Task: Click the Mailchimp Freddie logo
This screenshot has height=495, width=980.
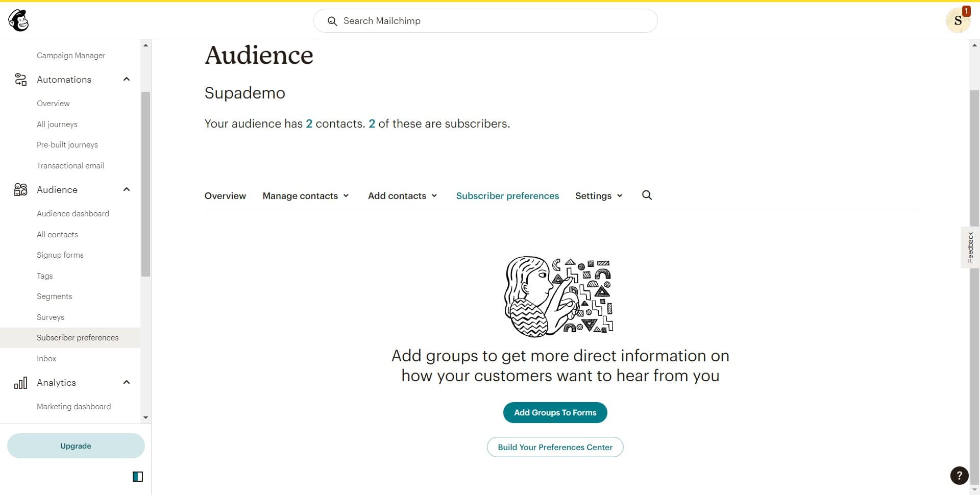Action: tap(18, 20)
